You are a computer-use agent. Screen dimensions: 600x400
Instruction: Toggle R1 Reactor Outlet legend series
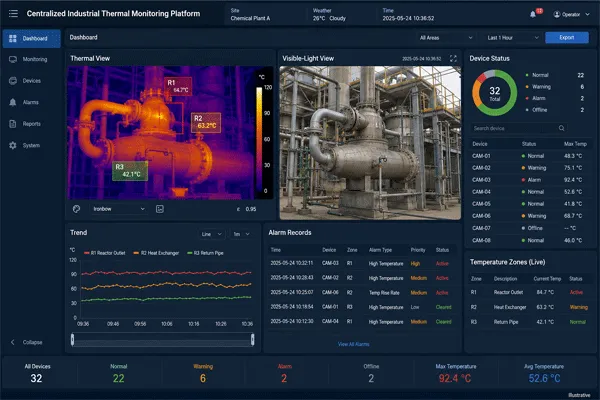(x=104, y=253)
